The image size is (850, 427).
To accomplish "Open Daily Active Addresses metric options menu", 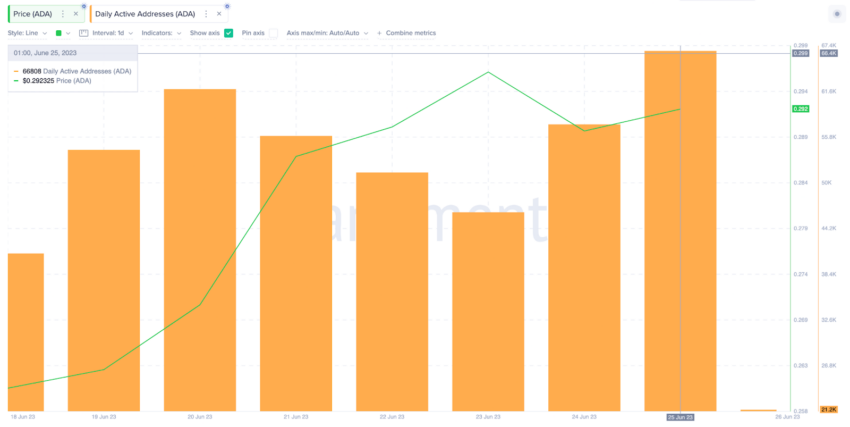I will click(x=206, y=14).
